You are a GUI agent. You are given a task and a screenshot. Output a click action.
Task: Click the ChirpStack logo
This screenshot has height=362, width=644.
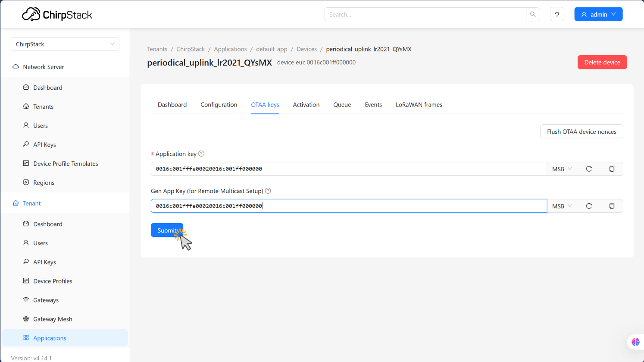(57, 15)
